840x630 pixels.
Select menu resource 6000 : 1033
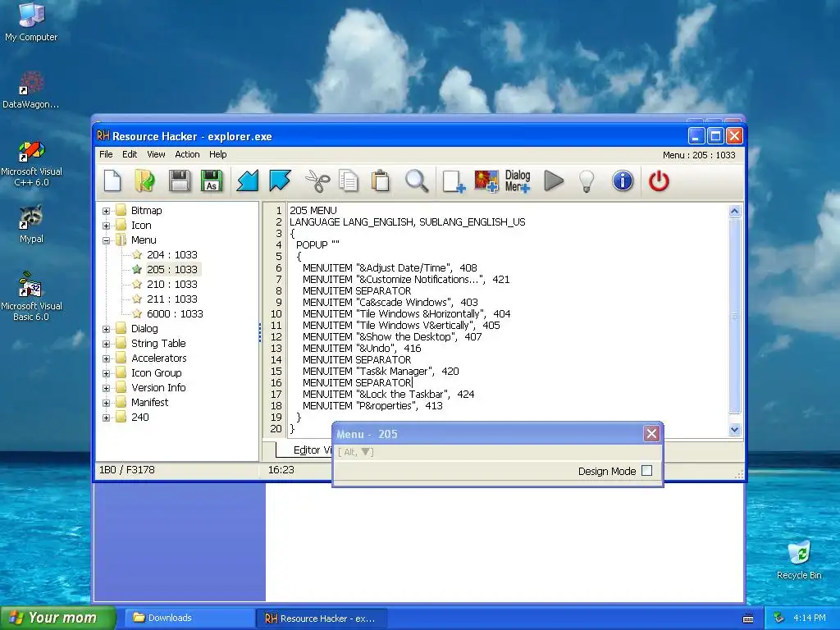click(175, 314)
